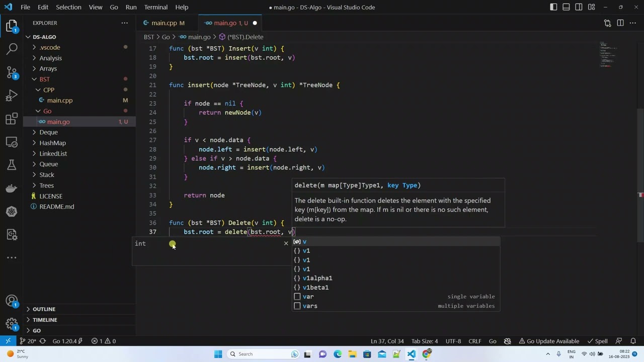644x362 pixels.
Task: Open the Docker view in activity bar
Action: click(12, 188)
